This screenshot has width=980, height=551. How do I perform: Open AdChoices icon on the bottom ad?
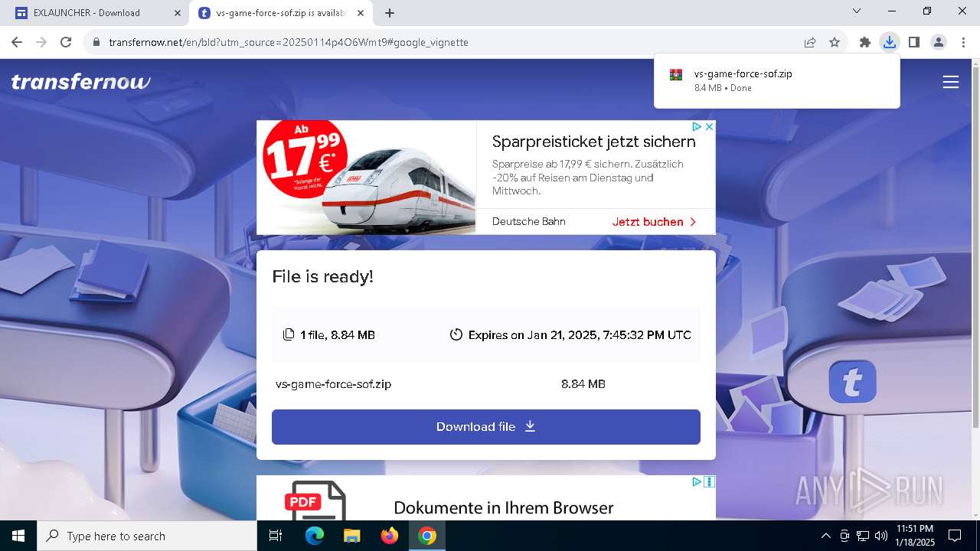tap(697, 482)
